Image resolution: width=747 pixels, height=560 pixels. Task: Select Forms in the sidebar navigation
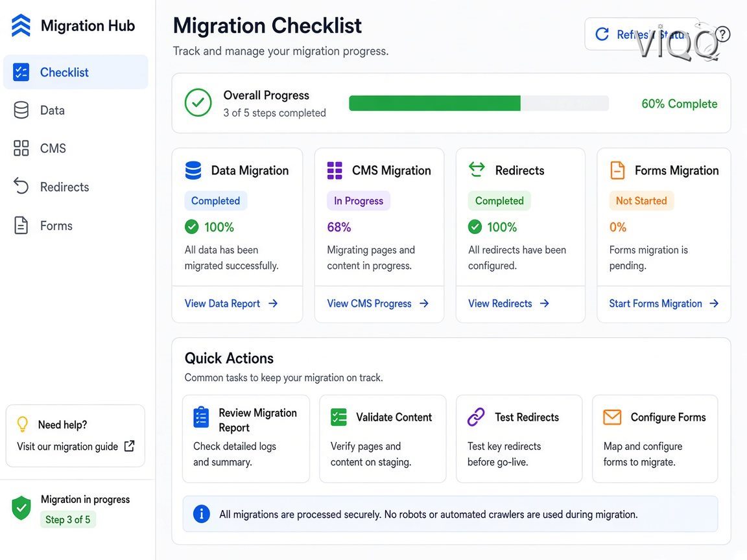[x=76, y=226]
